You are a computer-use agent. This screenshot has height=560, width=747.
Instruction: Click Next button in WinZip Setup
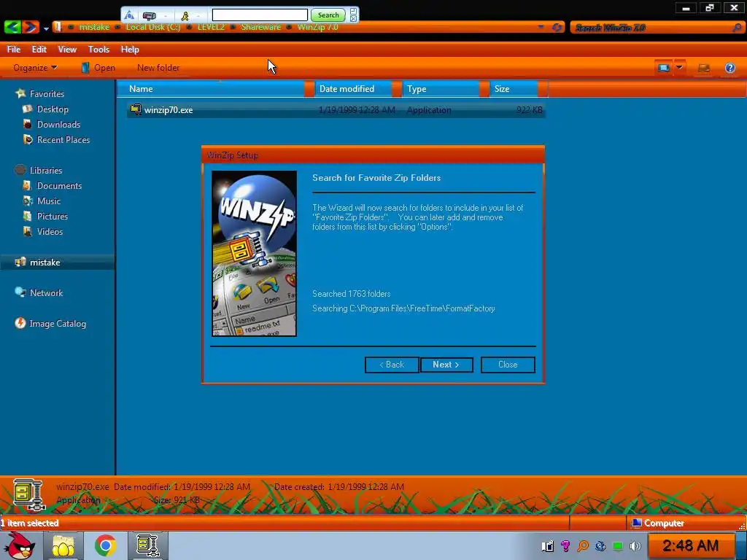446,365
